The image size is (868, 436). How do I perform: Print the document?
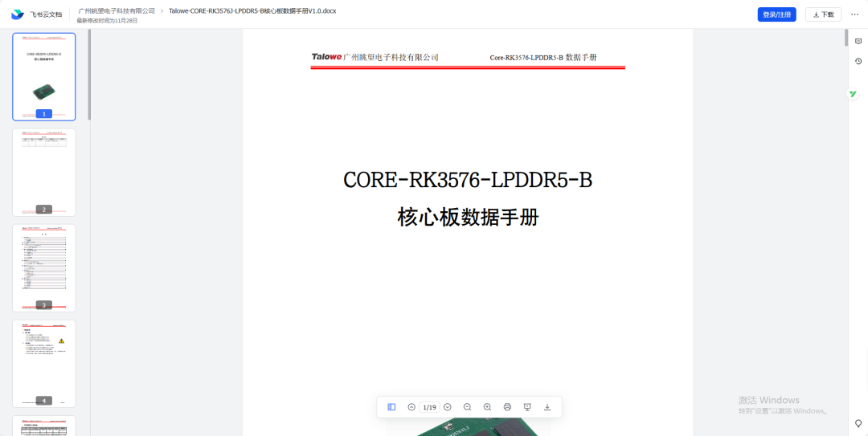(507, 407)
